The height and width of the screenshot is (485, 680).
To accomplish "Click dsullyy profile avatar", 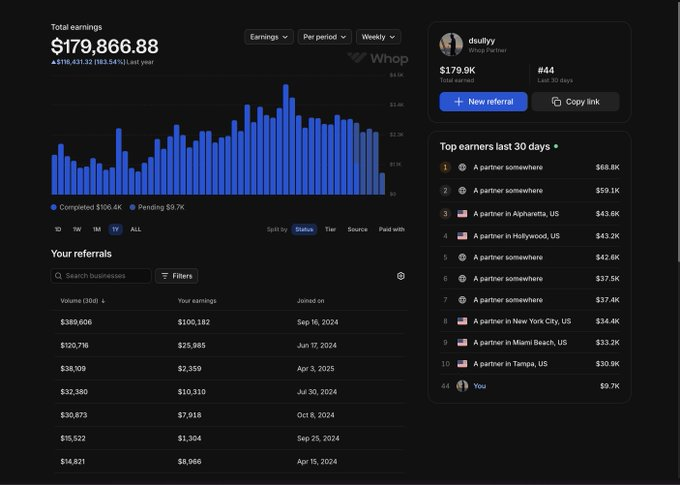I will click(451, 44).
